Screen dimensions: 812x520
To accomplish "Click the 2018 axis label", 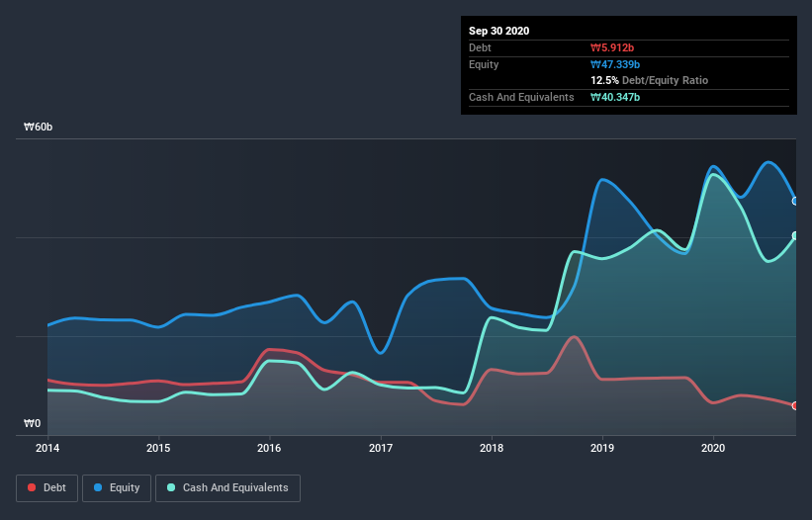I will click(492, 448).
